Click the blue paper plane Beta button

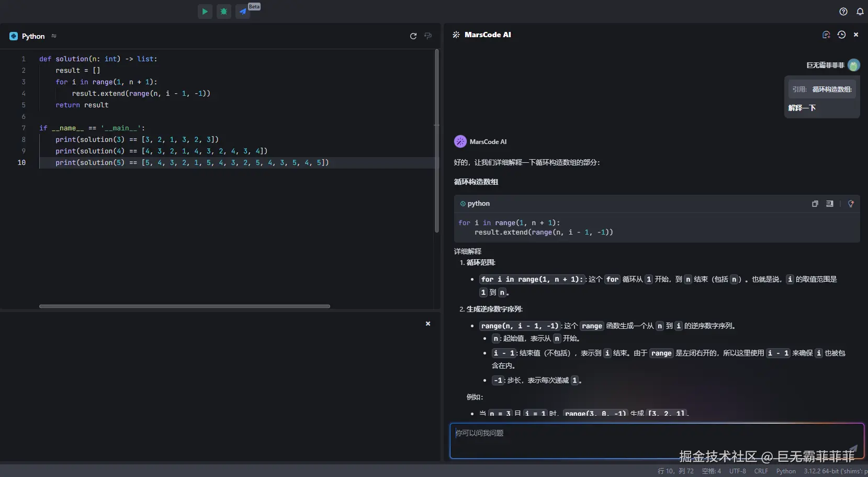click(243, 11)
